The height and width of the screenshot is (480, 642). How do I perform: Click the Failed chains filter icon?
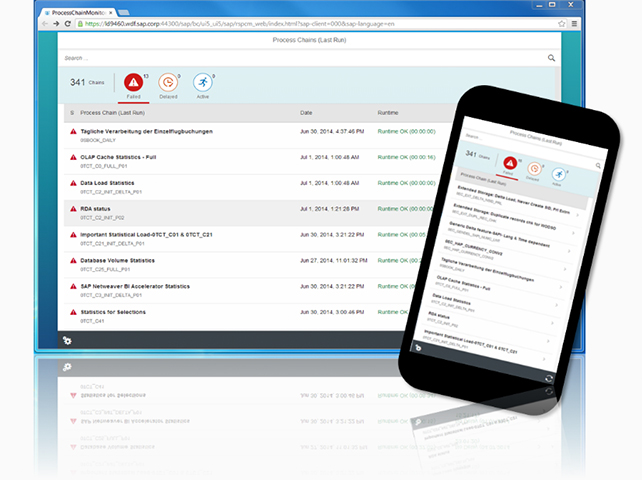(133, 82)
